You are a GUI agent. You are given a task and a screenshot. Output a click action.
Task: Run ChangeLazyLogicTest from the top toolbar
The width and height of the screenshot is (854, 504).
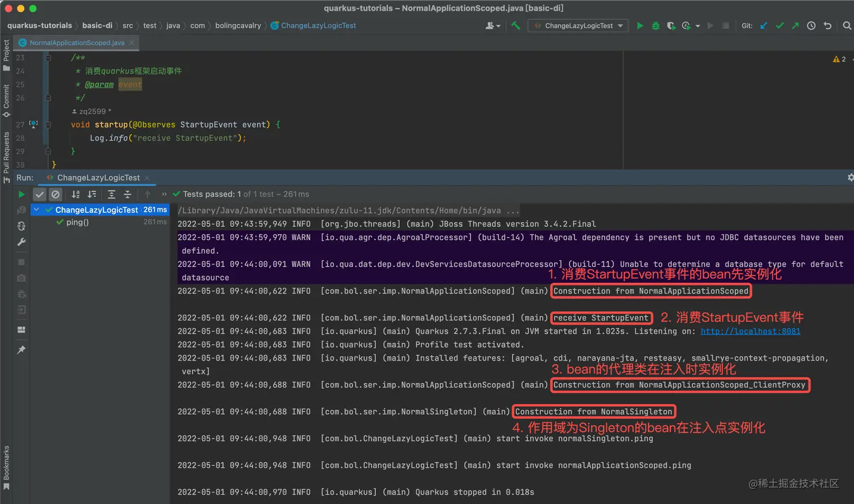coord(640,25)
